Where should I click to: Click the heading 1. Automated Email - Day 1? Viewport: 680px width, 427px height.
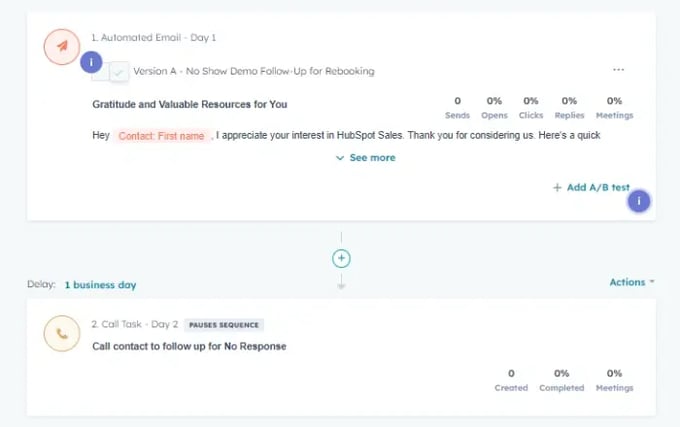154,38
